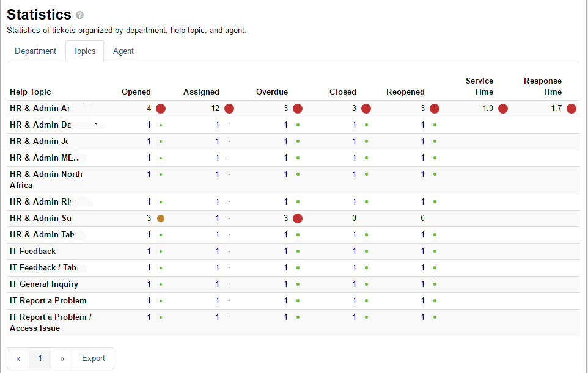Click the red Response Time dot next to 1.7
This screenshot has height=373, width=588.
[571, 109]
